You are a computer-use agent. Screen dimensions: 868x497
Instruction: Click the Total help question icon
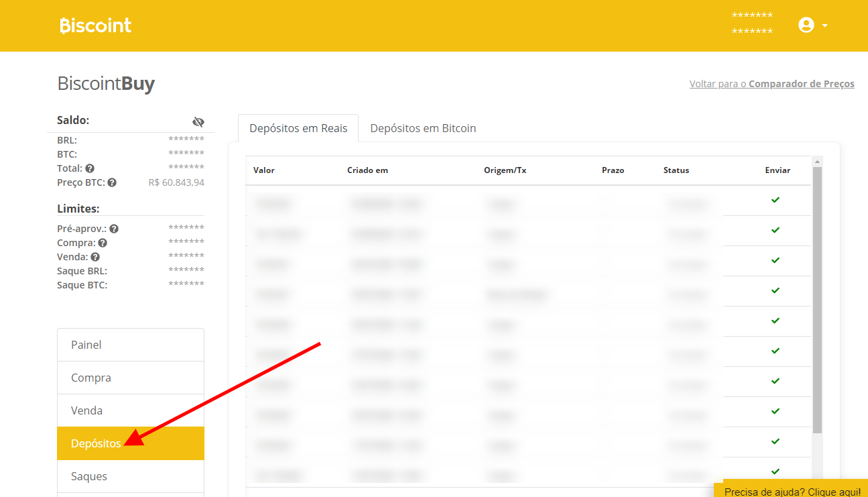click(x=90, y=168)
